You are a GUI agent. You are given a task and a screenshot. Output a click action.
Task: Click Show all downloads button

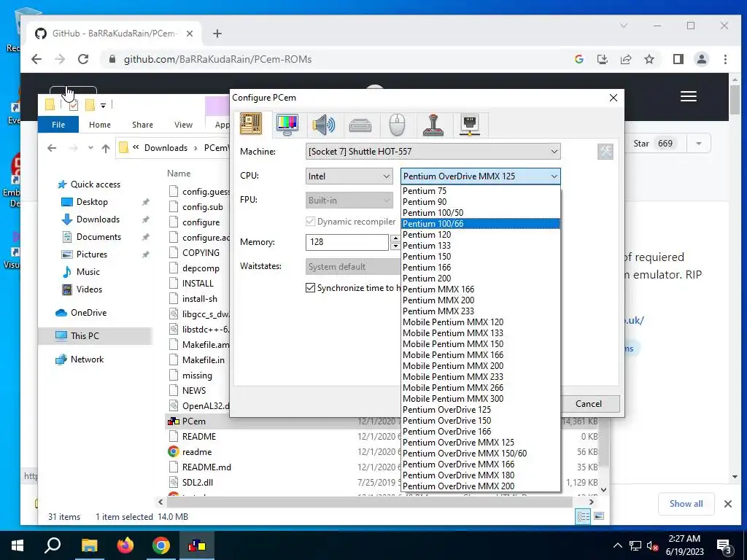686,504
